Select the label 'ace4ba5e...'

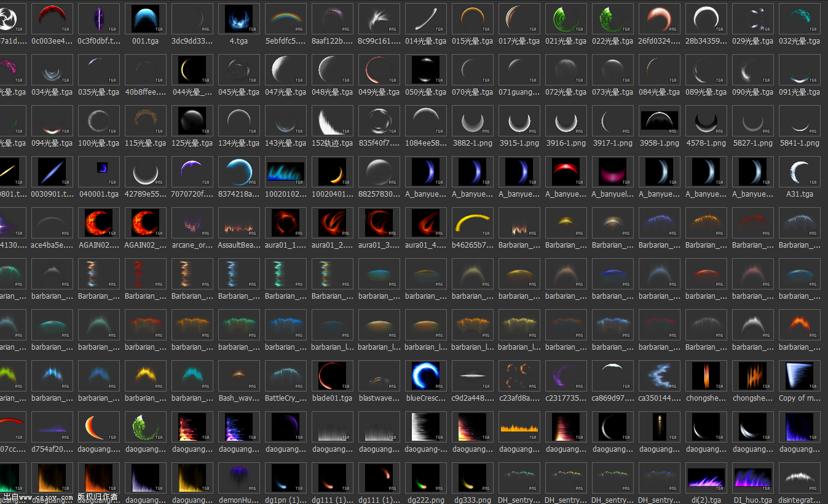[52, 245]
